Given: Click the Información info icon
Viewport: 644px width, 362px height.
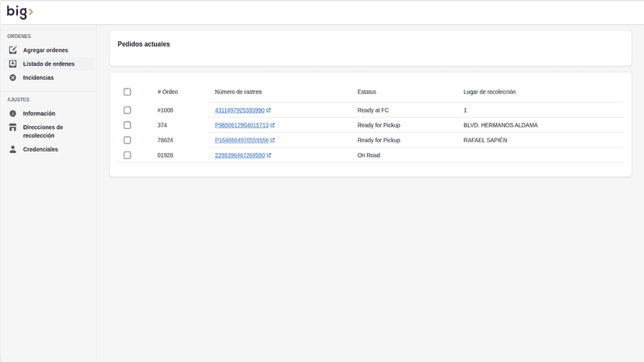Looking at the screenshot, I should pyautogui.click(x=12, y=113).
